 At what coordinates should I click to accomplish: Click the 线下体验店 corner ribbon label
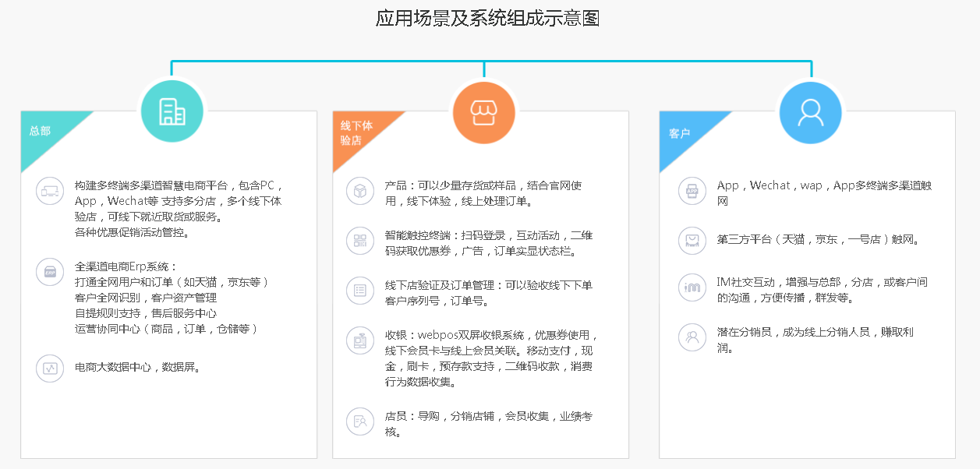(x=356, y=132)
